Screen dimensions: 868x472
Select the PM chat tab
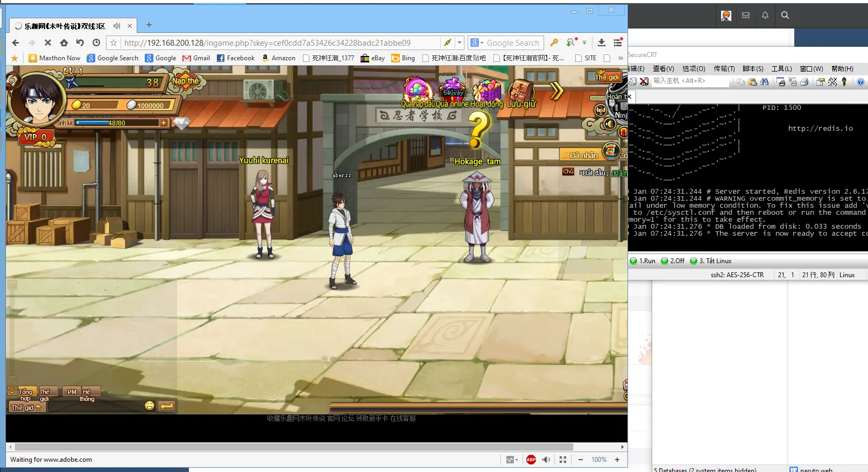point(72,392)
